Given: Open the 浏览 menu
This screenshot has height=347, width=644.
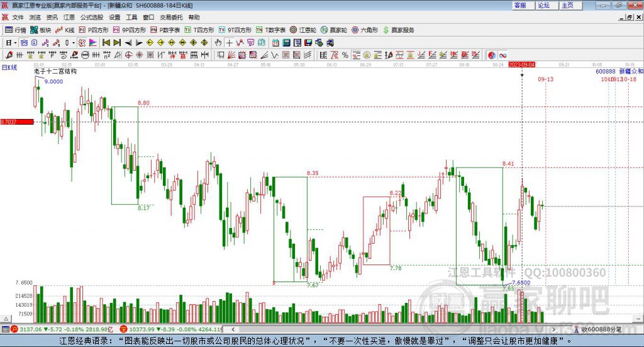Looking at the screenshot, I should pos(35,17).
